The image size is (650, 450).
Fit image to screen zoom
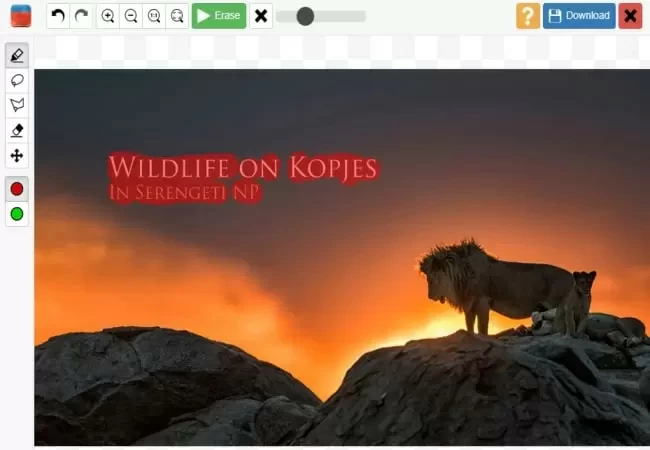(177, 16)
